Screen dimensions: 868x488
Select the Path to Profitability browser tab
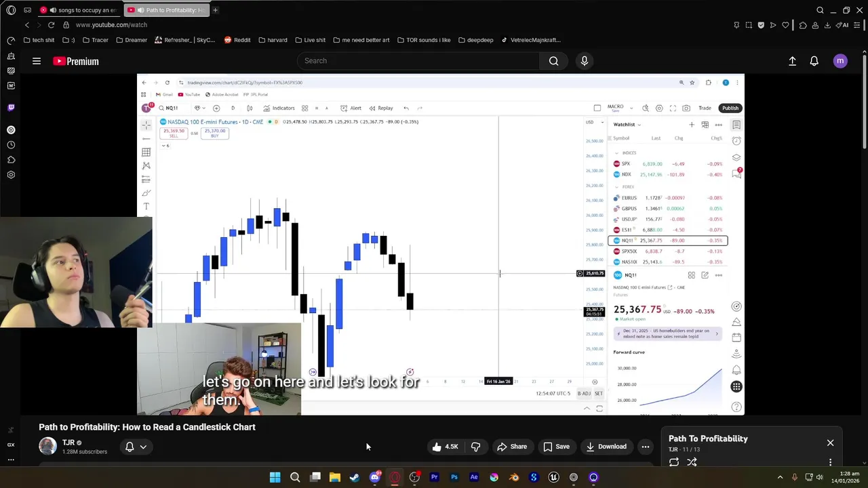click(166, 10)
